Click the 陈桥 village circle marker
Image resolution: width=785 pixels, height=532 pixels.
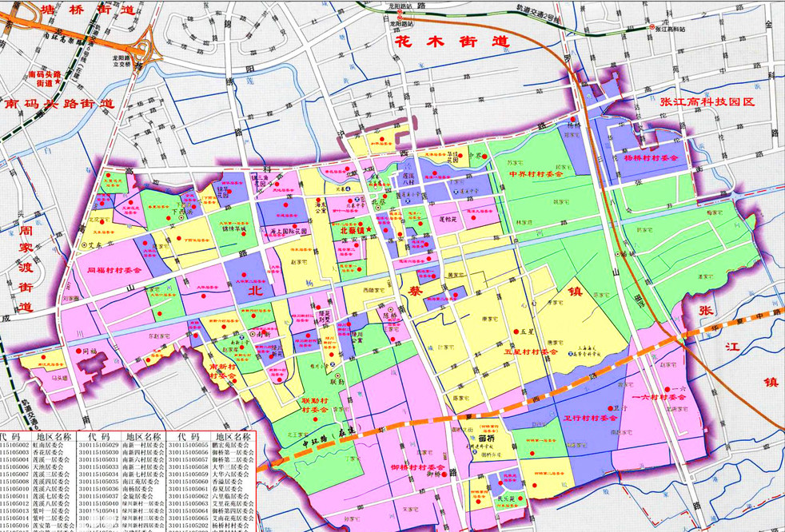(390, 309)
